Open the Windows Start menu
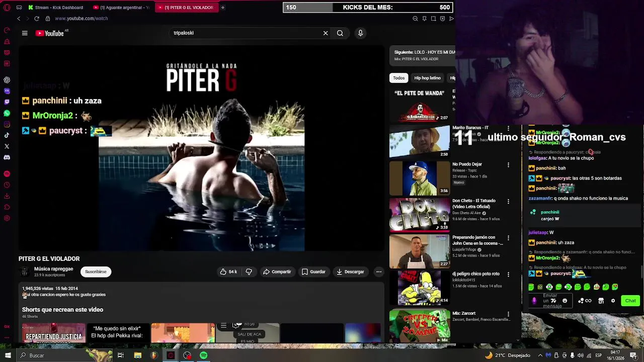The width and height of the screenshot is (644, 362). click(x=8, y=355)
